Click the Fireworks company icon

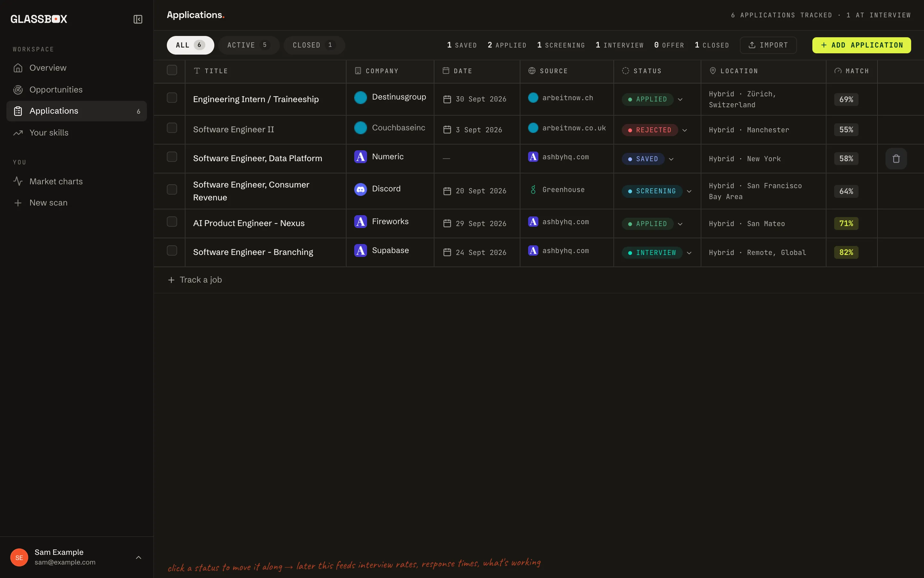[360, 222]
